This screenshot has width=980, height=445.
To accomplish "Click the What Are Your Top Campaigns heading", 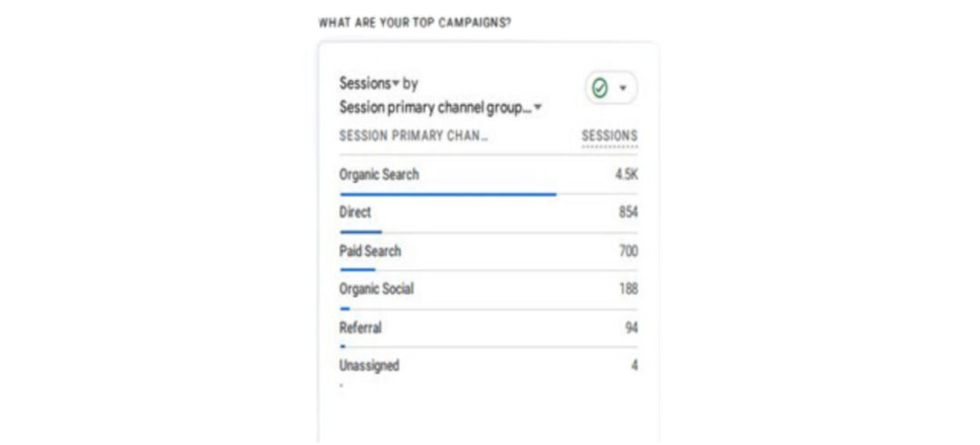I will point(415,23).
